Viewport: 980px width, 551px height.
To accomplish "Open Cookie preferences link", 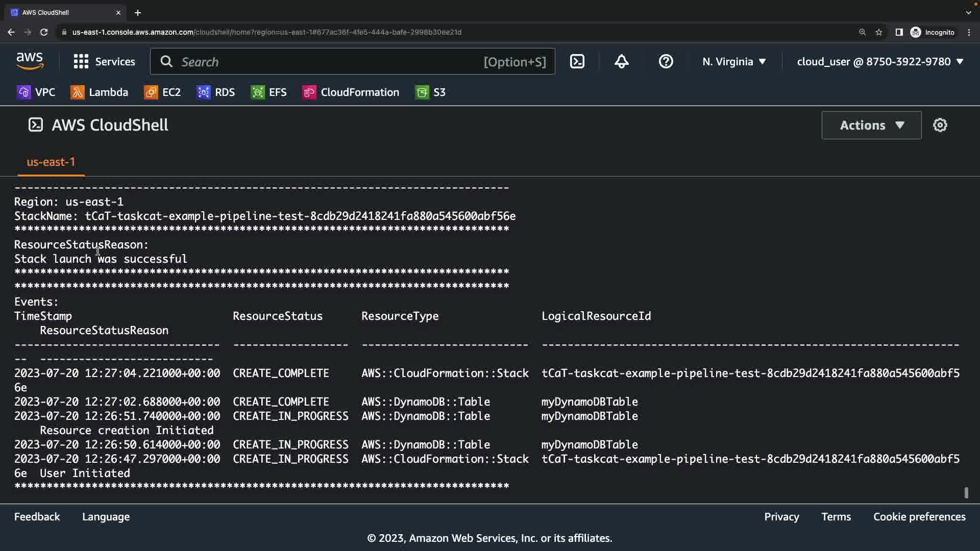I will (x=919, y=517).
